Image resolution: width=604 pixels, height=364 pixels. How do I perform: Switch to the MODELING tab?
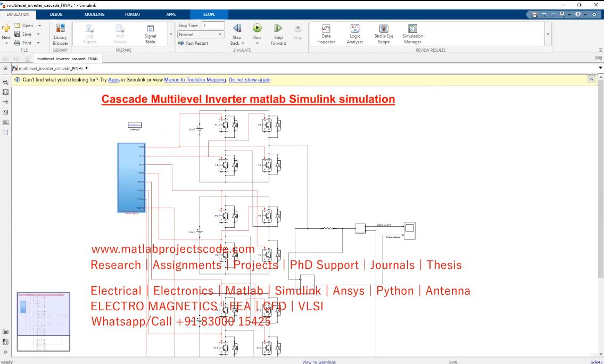[x=94, y=14]
